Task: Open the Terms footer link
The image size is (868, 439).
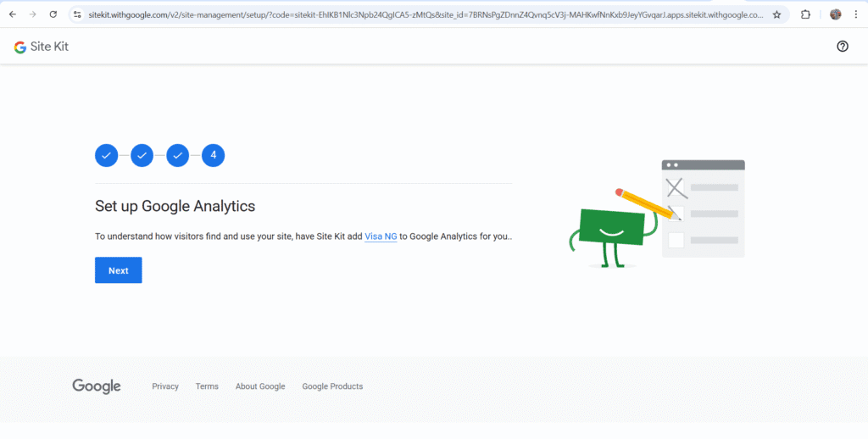Action: (207, 386)
